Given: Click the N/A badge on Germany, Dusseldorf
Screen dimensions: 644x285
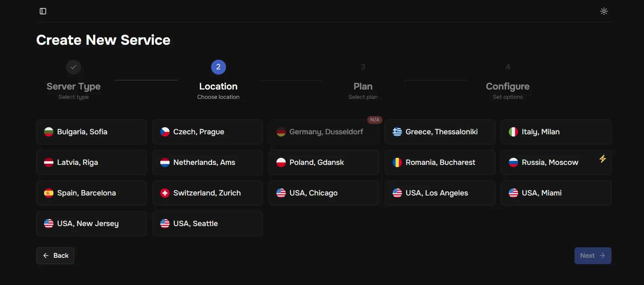Looking at the screenshot, I should [x=375, y=120].
